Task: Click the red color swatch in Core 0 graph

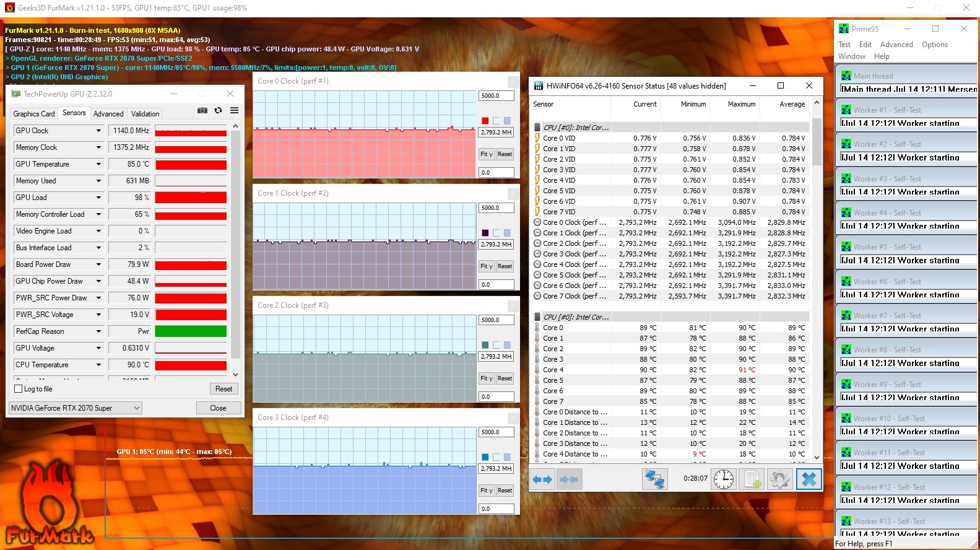Action: click(485, 121)
